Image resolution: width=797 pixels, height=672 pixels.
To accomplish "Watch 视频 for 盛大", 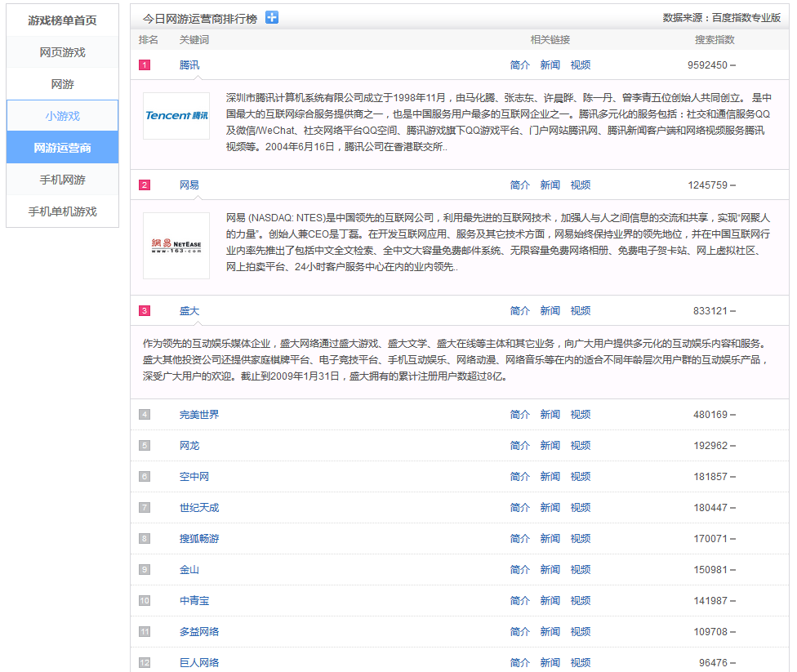I will [x=581, y=310].
